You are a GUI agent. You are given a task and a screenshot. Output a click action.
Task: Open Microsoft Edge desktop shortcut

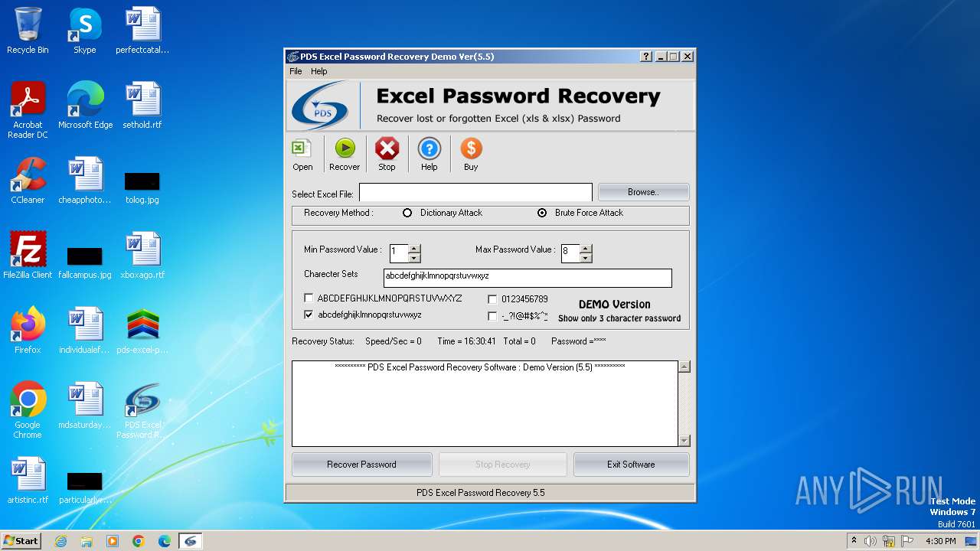(x=85, y=106)
